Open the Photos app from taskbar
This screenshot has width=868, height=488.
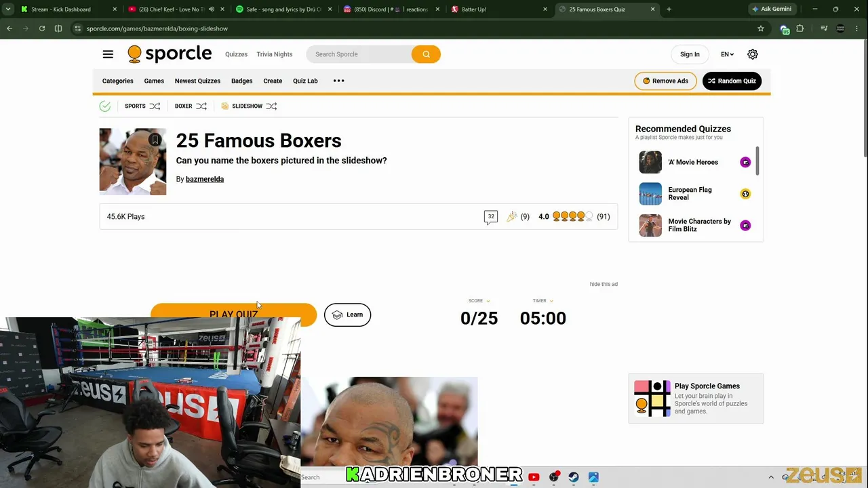593,477
